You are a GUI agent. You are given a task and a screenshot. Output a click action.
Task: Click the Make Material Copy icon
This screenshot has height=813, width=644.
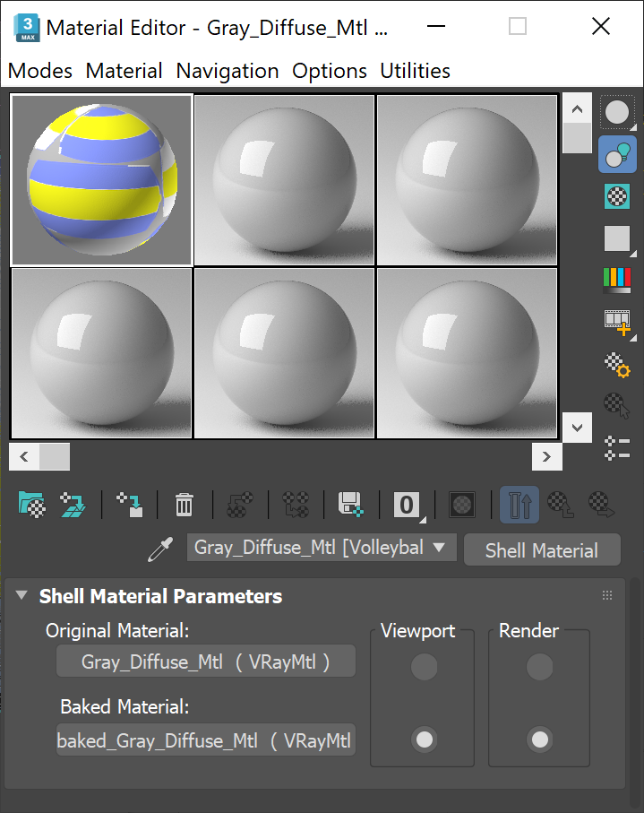(x=240, y=505)
